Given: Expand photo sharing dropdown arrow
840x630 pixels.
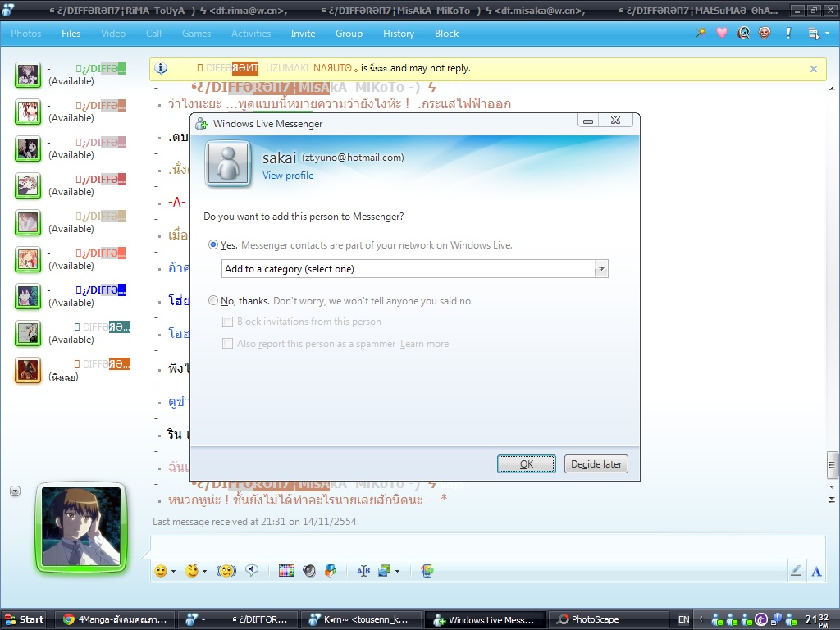Looking at the screenshot, I should 398,572.
